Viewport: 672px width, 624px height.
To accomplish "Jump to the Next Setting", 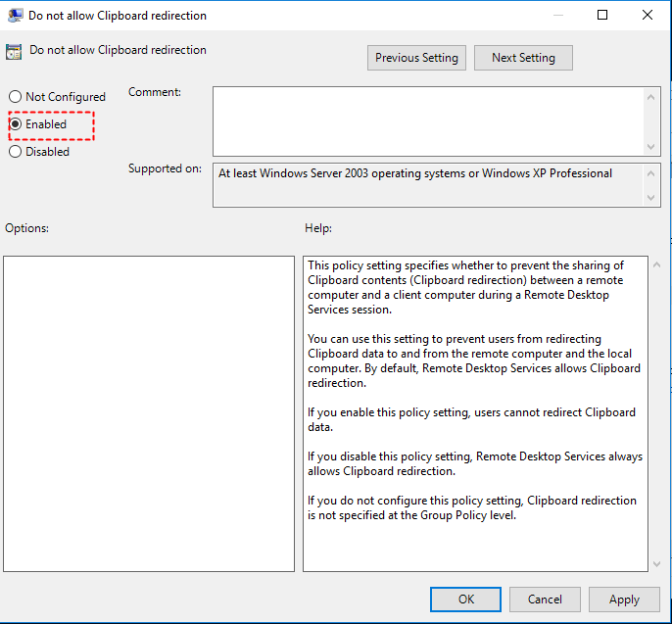I will [523, 58].
